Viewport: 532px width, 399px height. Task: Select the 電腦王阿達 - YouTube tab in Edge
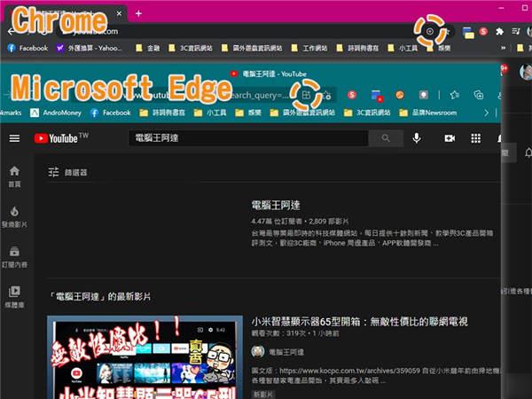(268, 74)
